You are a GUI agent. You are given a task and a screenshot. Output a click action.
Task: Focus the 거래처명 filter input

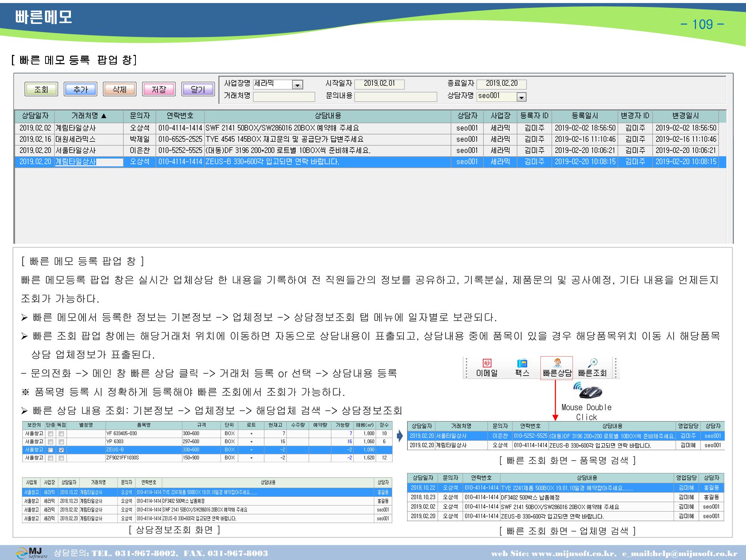(284, 97)
